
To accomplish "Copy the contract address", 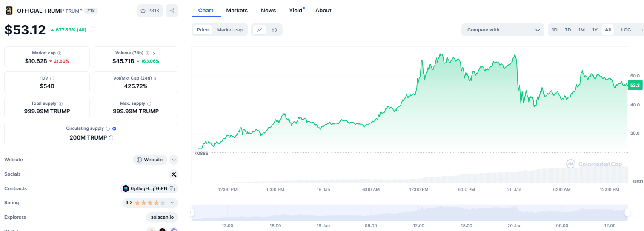I will (172, 188).
